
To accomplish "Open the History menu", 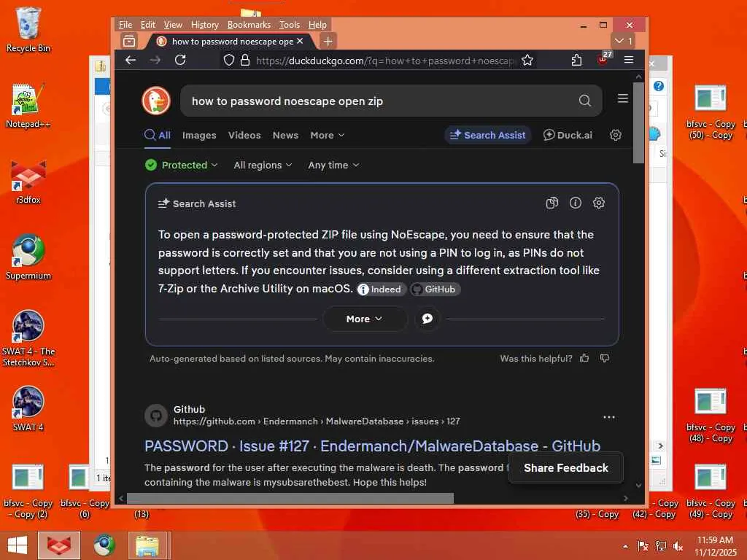I will pyautogui.click(x=205, y=25).
